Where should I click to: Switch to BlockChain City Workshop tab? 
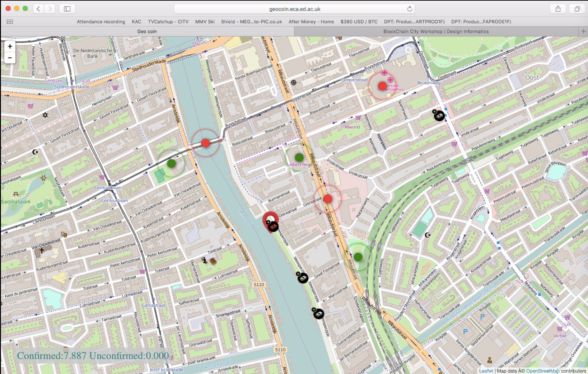coord(436,31)
